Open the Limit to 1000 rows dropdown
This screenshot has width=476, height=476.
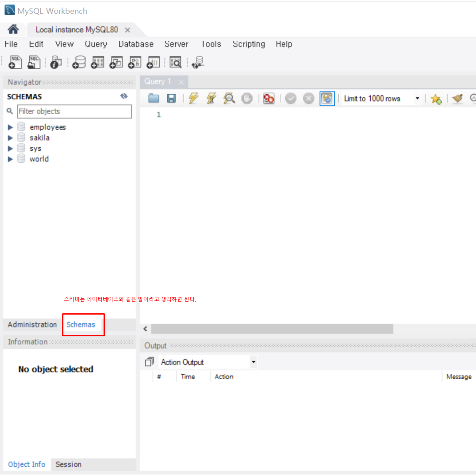(417, 98)
